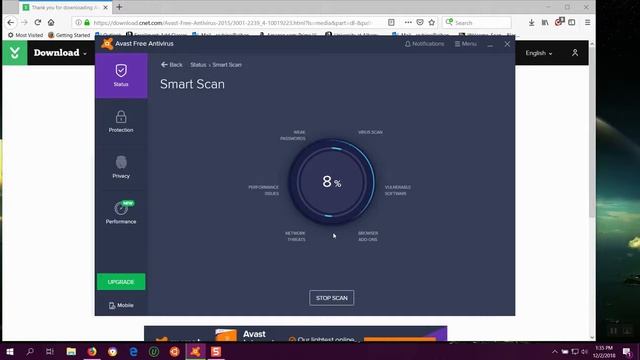The width and height of the screenshot is (640, 360).
Task: Open the Status section in Avast sidebar
Action: 121,76
